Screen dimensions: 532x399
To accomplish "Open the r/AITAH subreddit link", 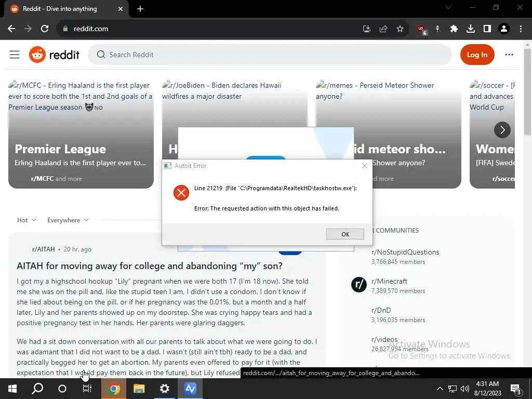I will pyautogui.click(x=44, y=249).
